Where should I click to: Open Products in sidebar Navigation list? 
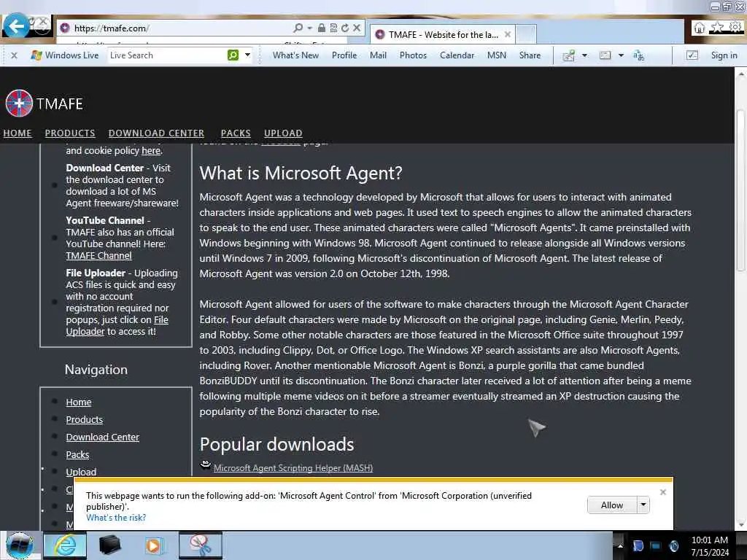(85, 419)
